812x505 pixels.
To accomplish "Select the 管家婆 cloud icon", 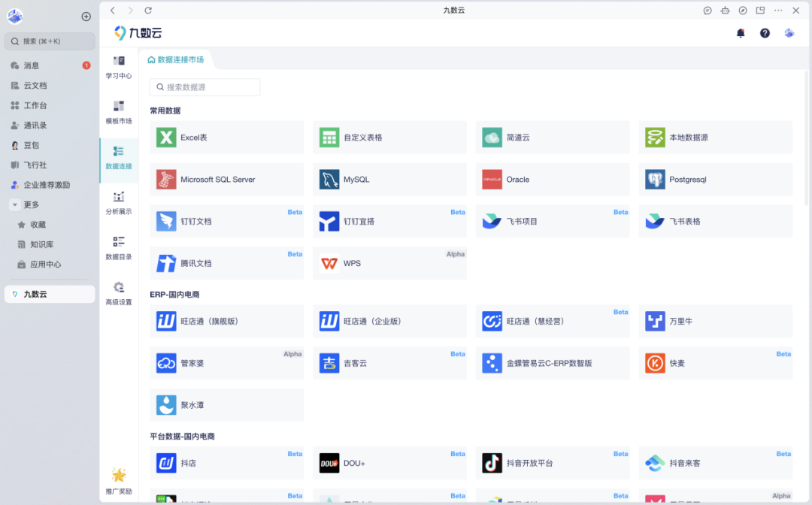I will (x=166, y=363).
